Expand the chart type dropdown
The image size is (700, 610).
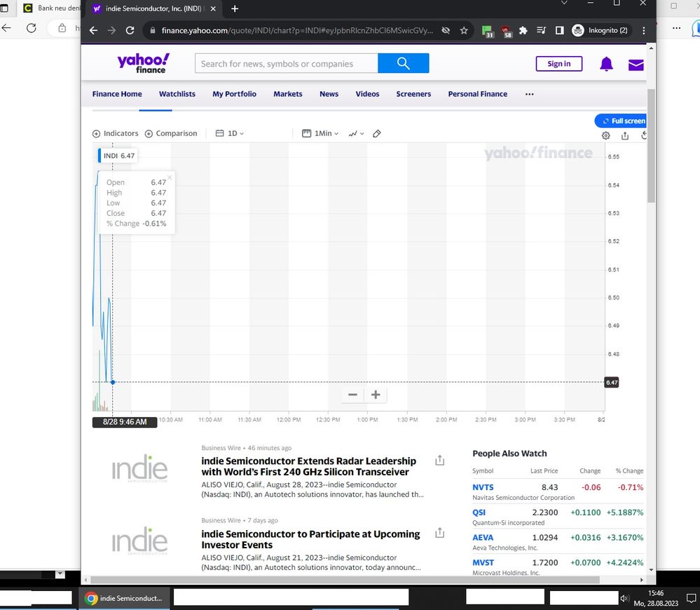coord(356,133)
